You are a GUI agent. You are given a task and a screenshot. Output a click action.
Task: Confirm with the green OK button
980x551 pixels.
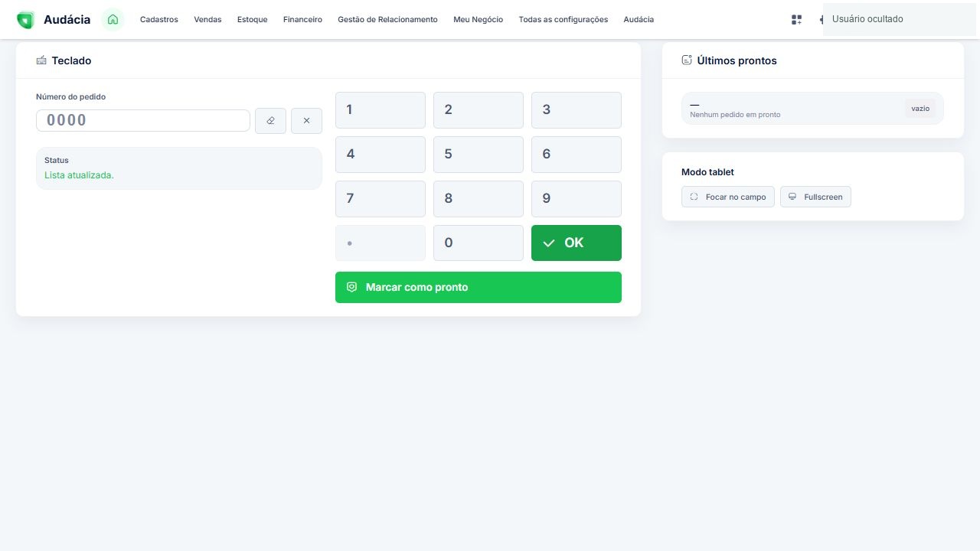(577, 243)
